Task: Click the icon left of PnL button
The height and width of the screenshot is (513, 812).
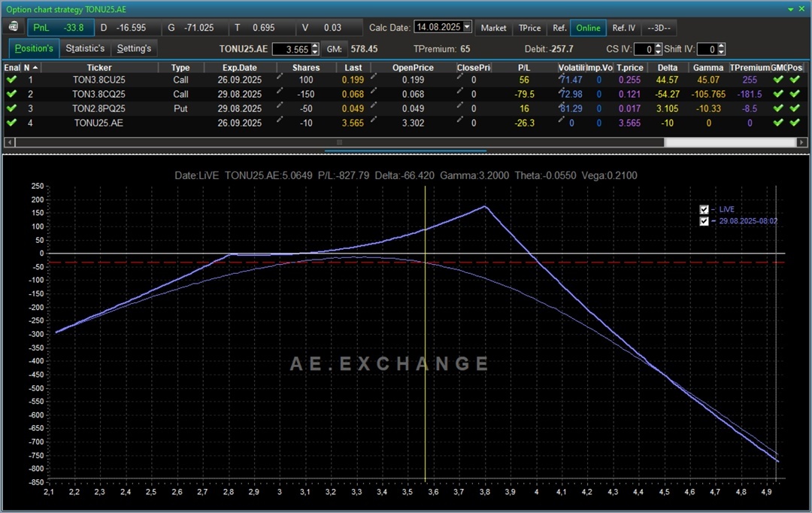Action: [x=14, y=27]
